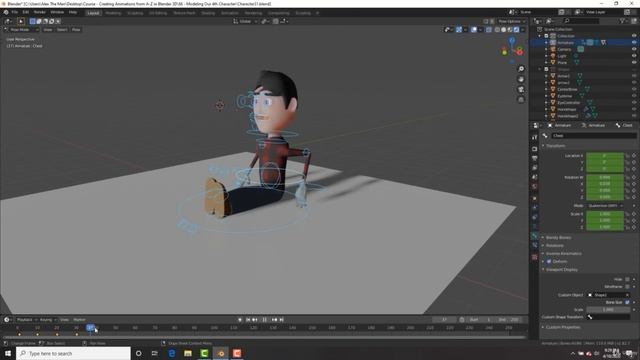This screenshot has width=640, height=360.
Task: Hide the Light object in outliner
Action: 634,56
